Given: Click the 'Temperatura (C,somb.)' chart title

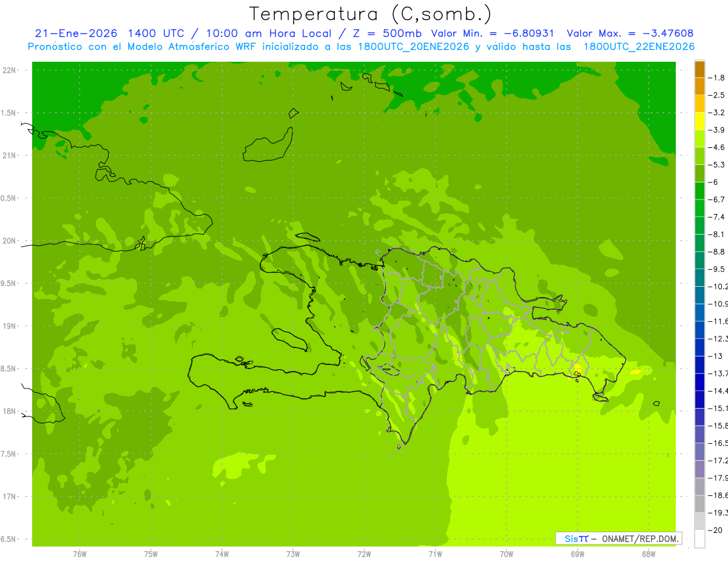Looking at the screenshot, I should [x=370, y=14].
